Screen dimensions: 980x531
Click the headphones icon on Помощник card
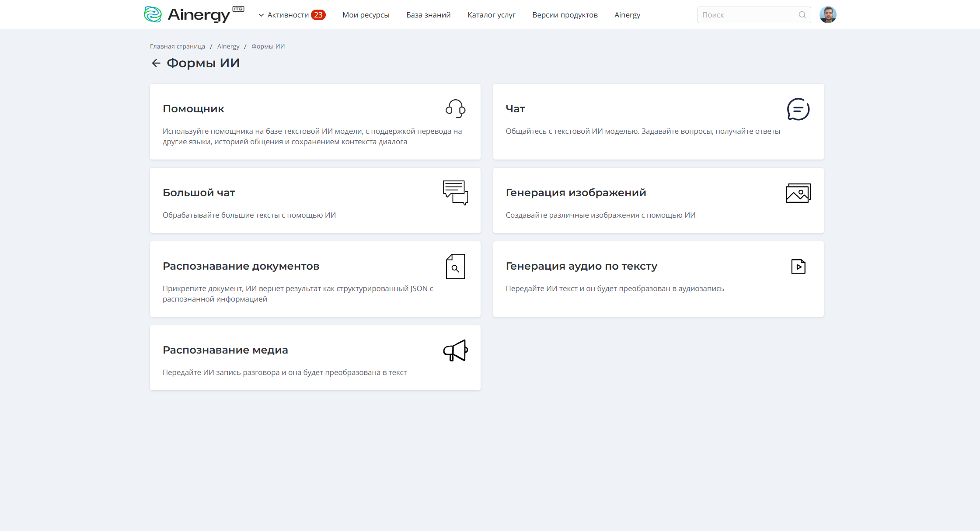point(455,109)
